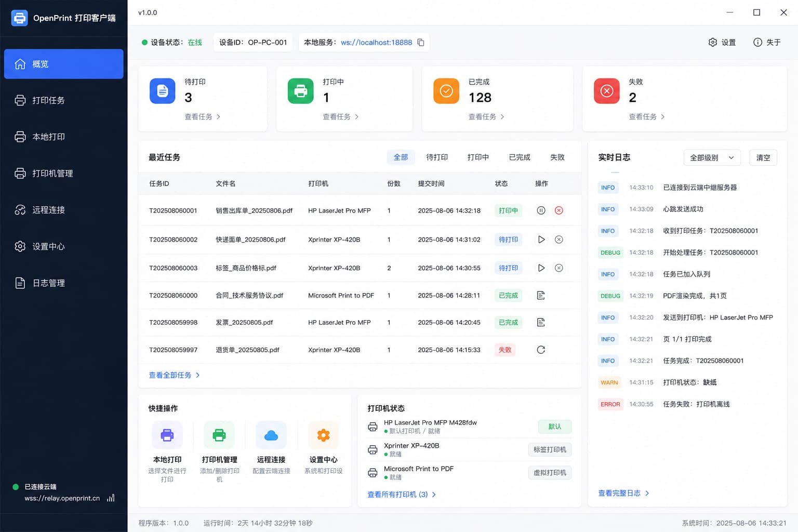Open 关于 info button
798x532 pixels.
click(x=767, y=42)
